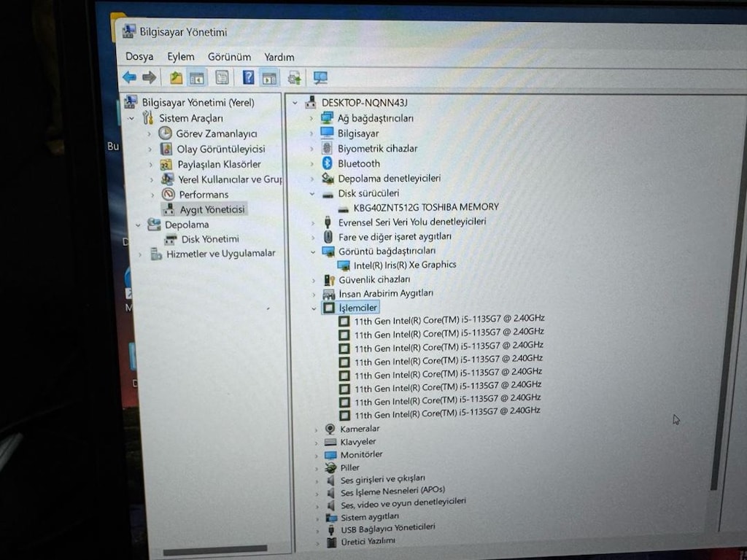747x560 pixels.
Task: Select the Sistem aygıtları row
Action: pos(370,517)
